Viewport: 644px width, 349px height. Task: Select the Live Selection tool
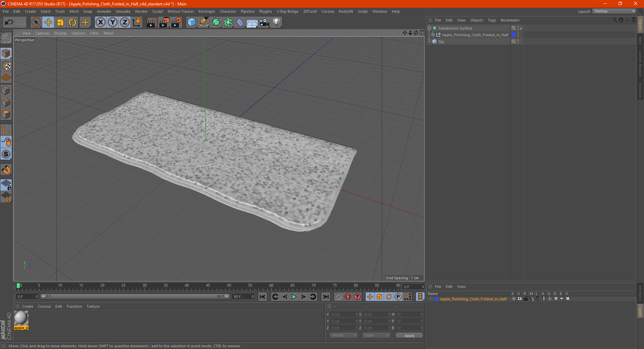(36, 22)
